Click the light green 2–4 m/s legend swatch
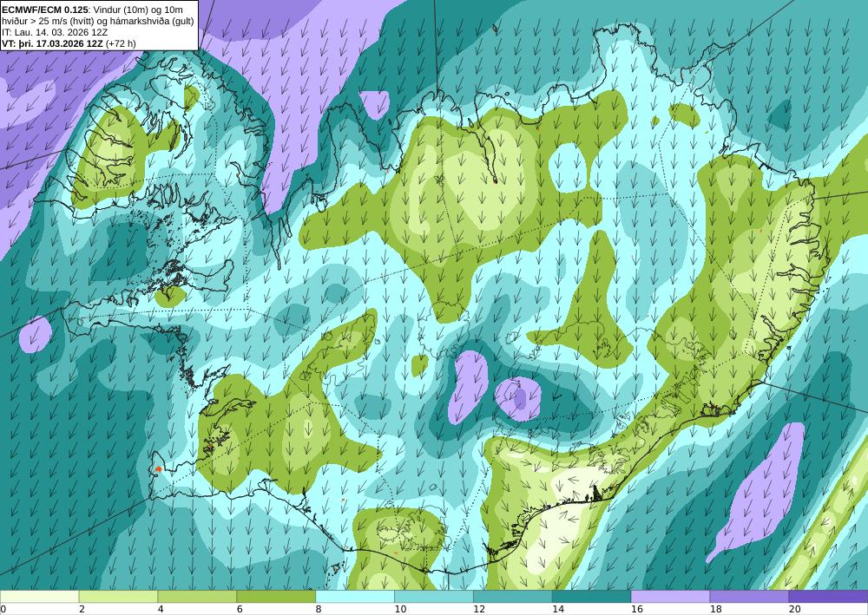Image resolution: width=868 pixels, height=615 pixels. pyautogui.click(x=118, y=596)
